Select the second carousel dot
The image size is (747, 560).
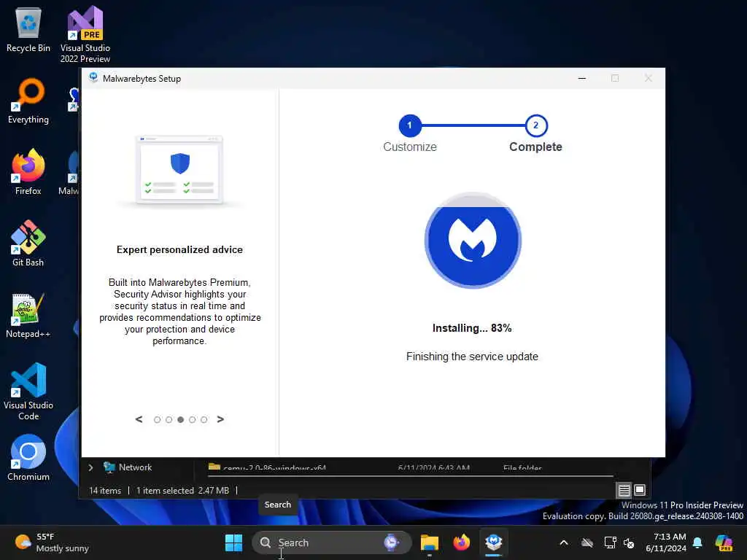(x=169, y=419)
